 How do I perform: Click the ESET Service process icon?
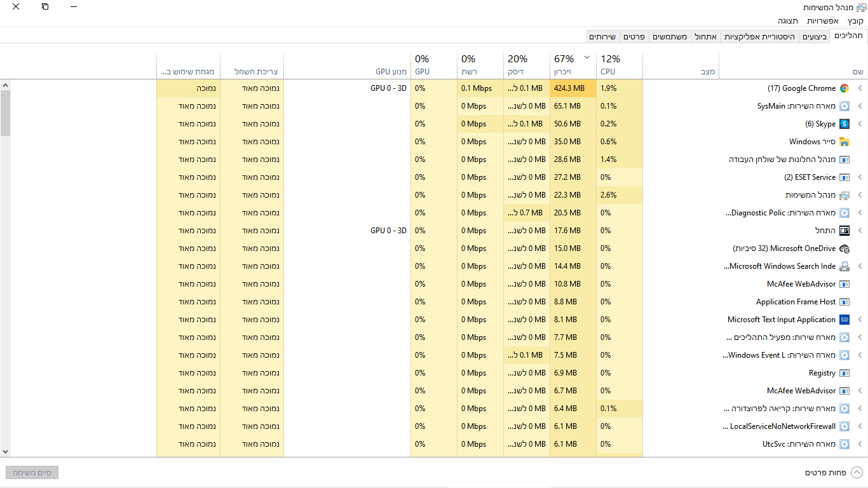[844, 177]
